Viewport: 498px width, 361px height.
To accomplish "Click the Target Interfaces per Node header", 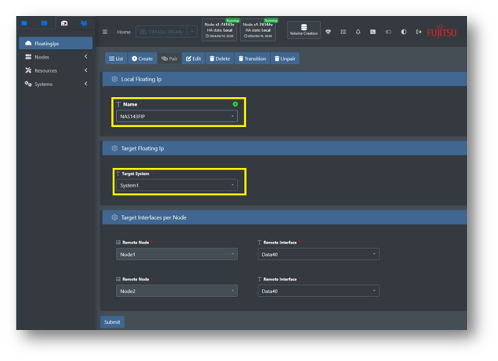I will pyautogui.click(x=284, y=217).
